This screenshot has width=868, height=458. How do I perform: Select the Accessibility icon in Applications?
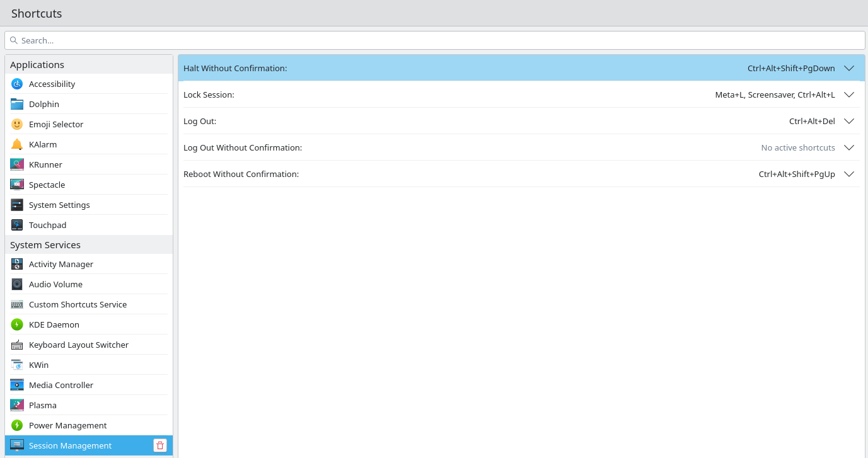pos(17,84)
